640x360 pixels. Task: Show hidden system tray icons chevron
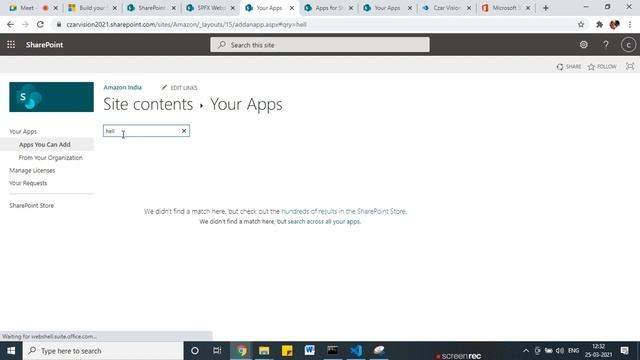526,351
